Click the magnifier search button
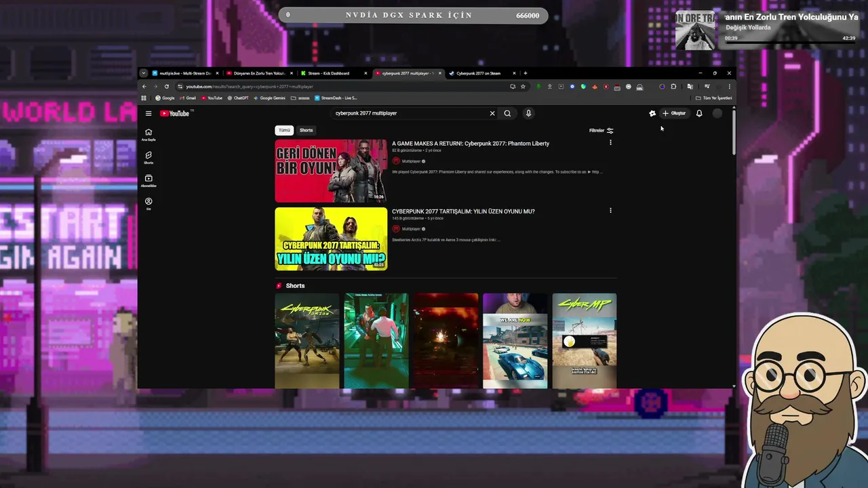868x488 pixels. coord(507,113)
